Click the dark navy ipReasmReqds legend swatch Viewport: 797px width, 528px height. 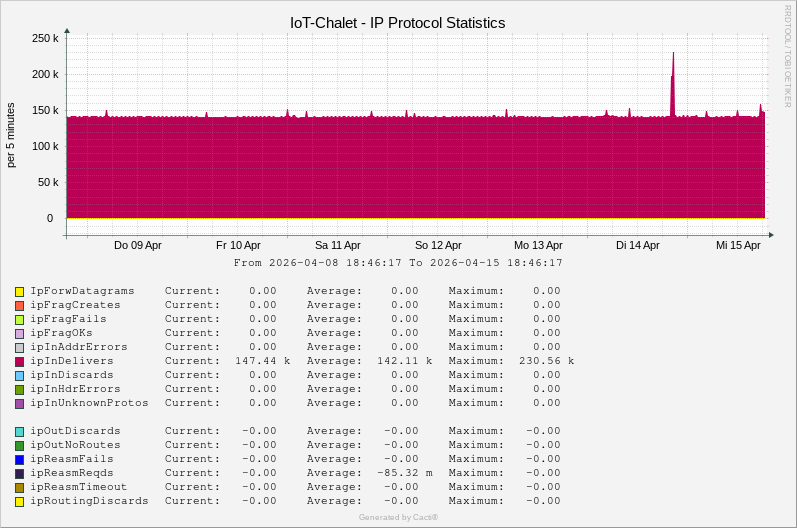pyautogui.click(x=19, y=474)
